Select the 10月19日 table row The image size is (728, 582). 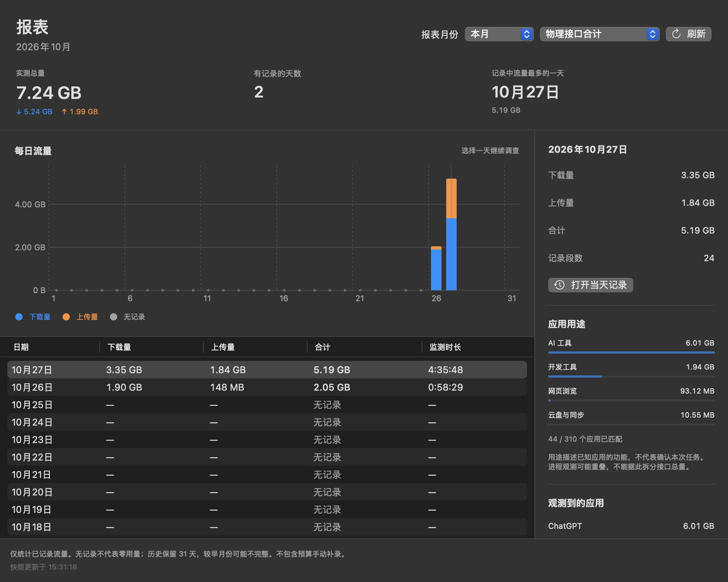coord(267,509)
